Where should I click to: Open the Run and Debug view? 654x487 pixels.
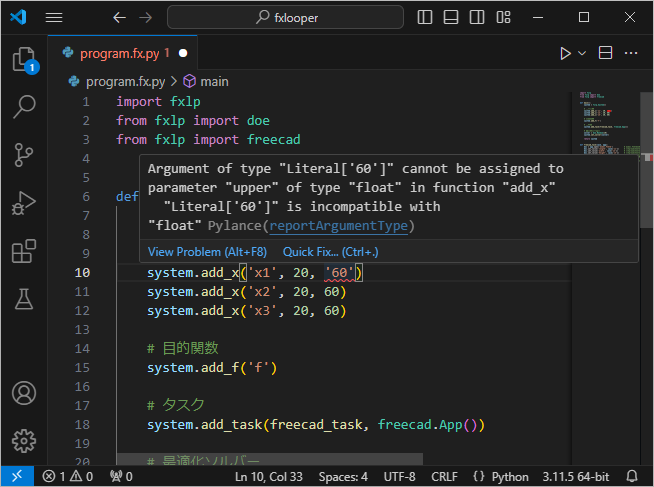point(24,203)
